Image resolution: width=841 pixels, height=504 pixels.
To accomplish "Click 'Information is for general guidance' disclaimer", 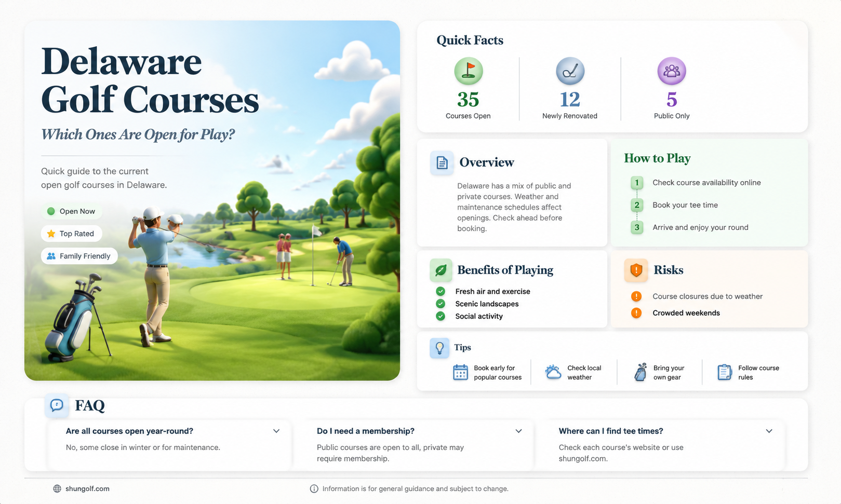I will click(415, 488).
